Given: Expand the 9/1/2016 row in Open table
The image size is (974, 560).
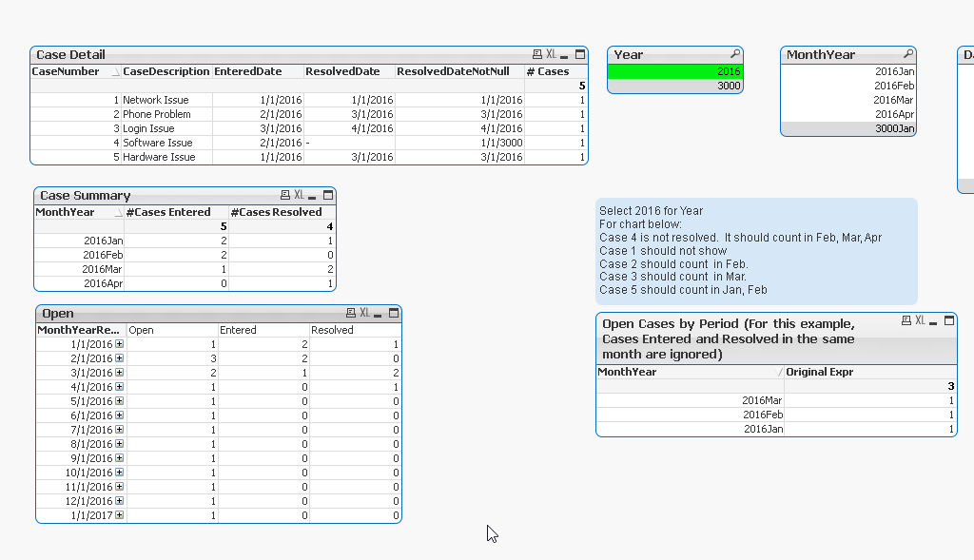Looking at the screenshot, I should point(119,458).
